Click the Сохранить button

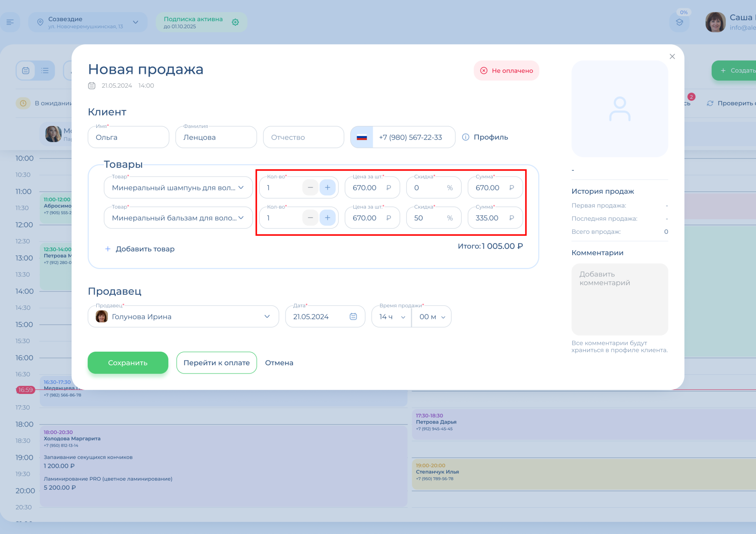click(x=128, y=363)
